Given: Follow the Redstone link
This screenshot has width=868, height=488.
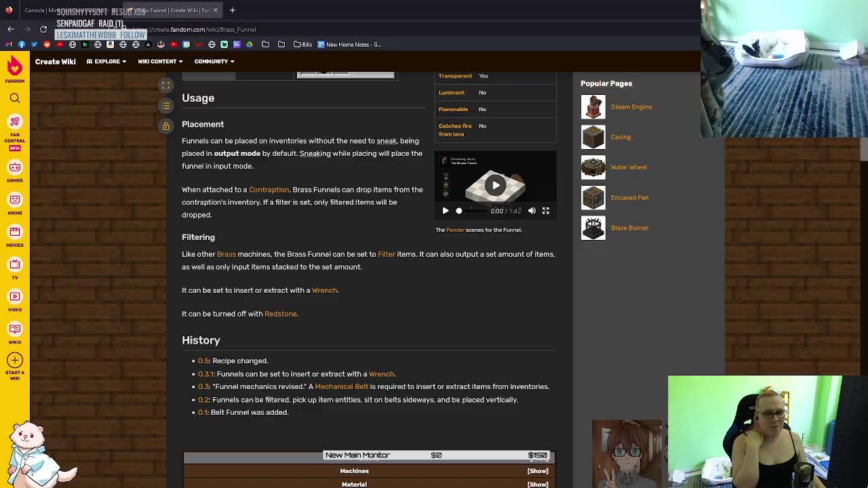Looking at the screenshot, I should pos(281,314).
